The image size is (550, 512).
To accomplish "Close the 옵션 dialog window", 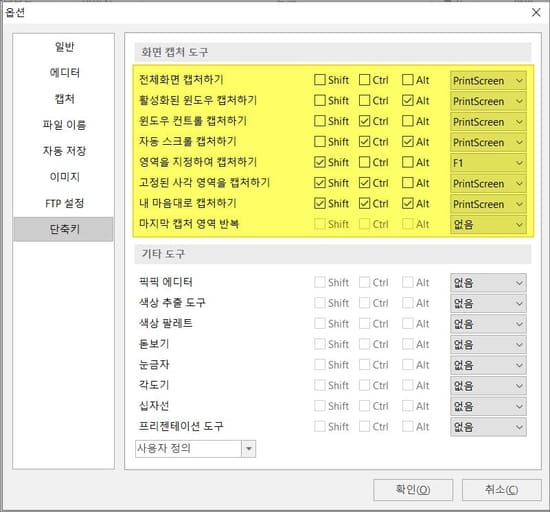I will pyautogui.click(x=536, y=13).
